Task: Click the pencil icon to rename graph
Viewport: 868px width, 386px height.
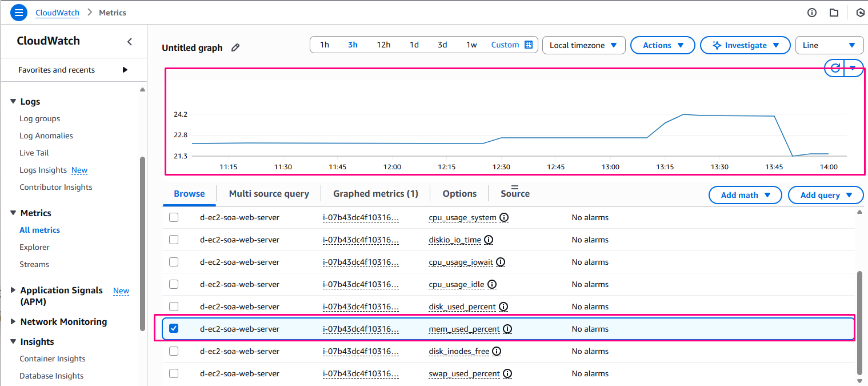Action: tap(235, 48)
